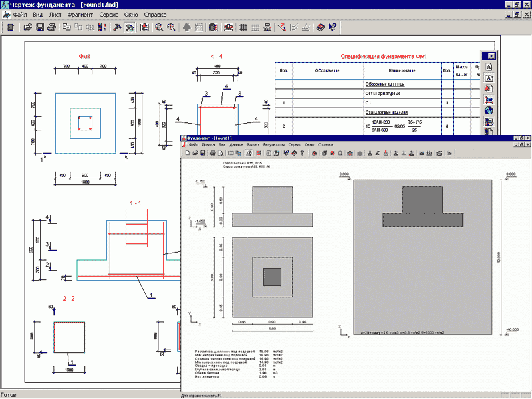Click the open folder icon in the main toolbar
532x399 pixels.
pyautogui.click(x=28, y=27)
